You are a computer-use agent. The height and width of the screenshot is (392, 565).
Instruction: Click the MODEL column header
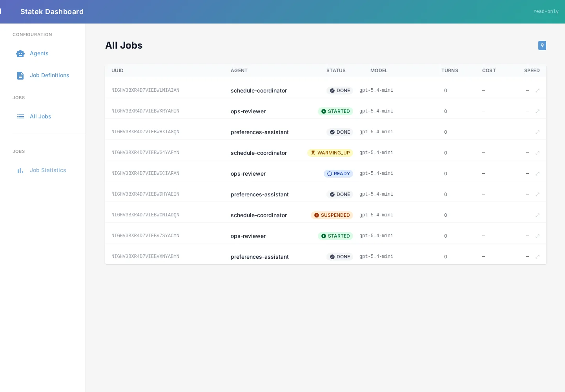click(x=379, y=71)
